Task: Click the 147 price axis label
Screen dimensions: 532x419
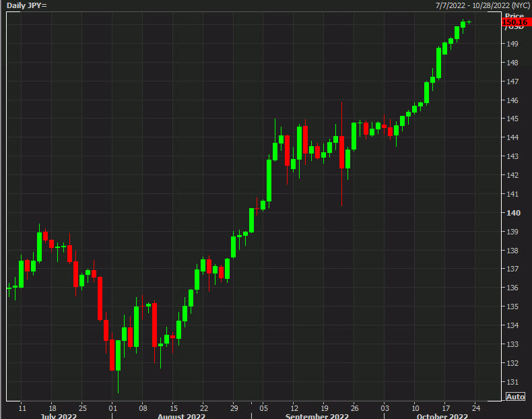Action: pyautogui.click(x=512, y=82)
